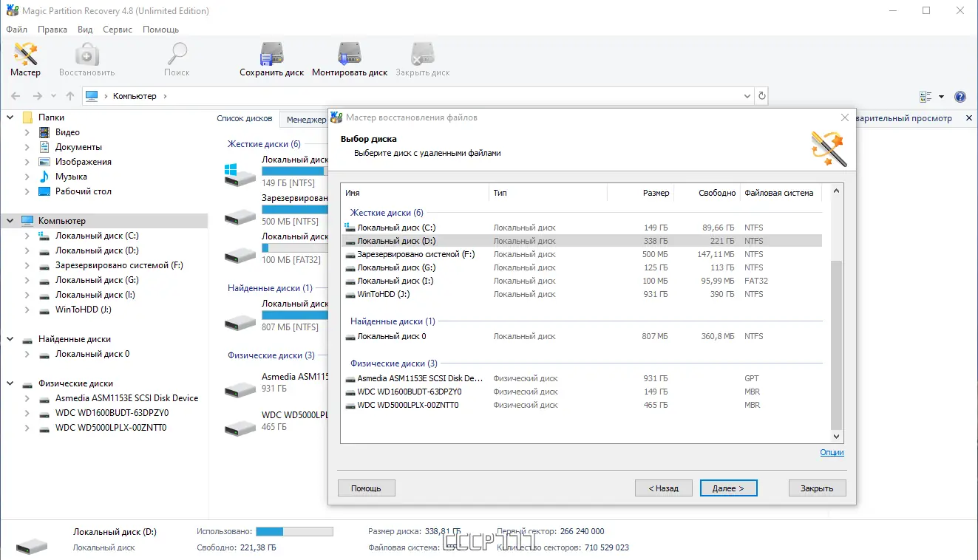
Task: Click the Закрыть button in the wizard
Action: (817, 488)
